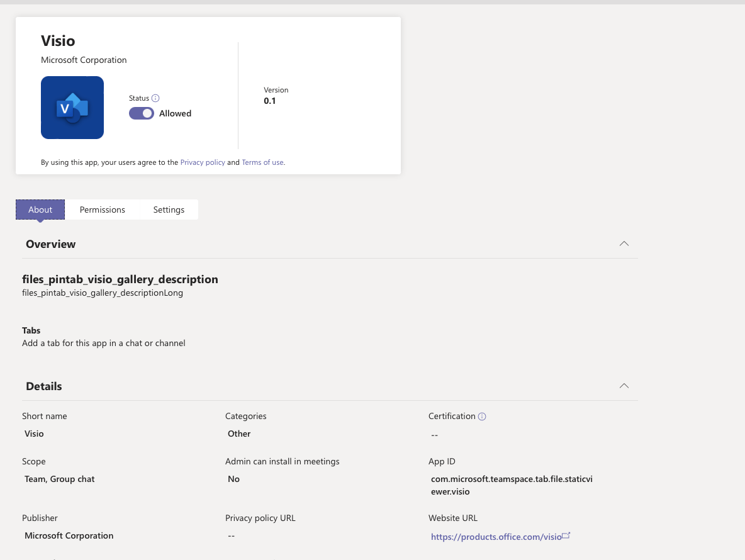Collapse the Overview section chevron
Screen dimensions: 745x560
(x=624, y=244)
